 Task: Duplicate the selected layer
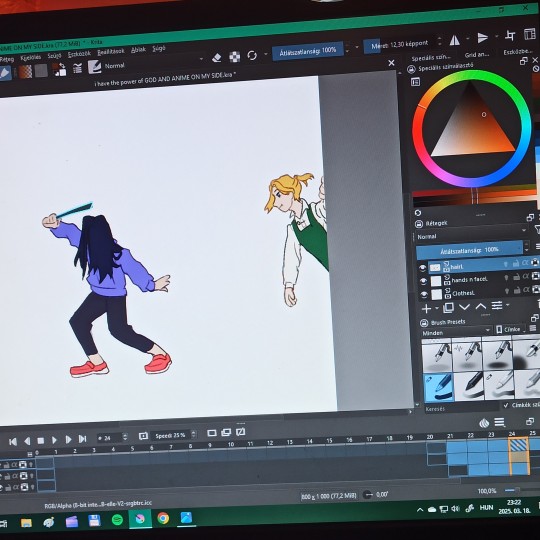[x=448, y=307]
